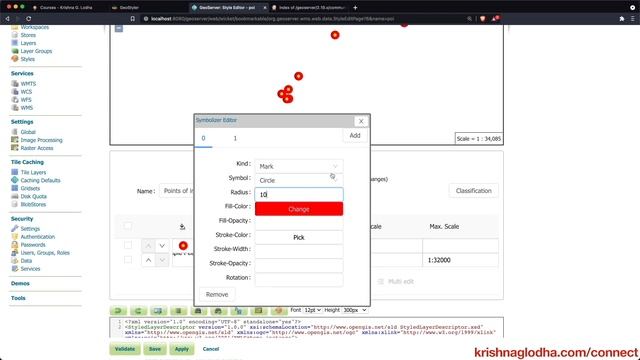The height and width of the screenshot is (360, 640).
Task: Open Image Processing settings
Action: [41, 140]
